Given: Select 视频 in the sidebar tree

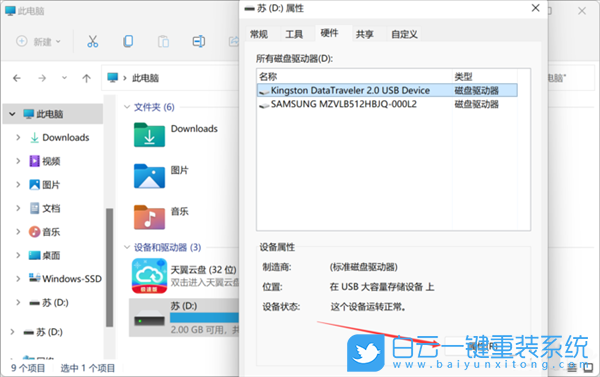Looking at the screenshot, I should click(45, 161).
